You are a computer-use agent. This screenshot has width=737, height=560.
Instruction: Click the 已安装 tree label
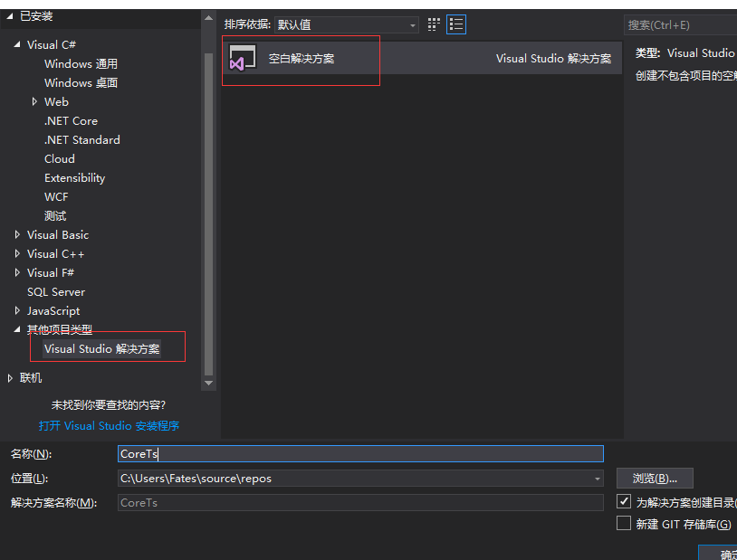[x=36, y=16]
